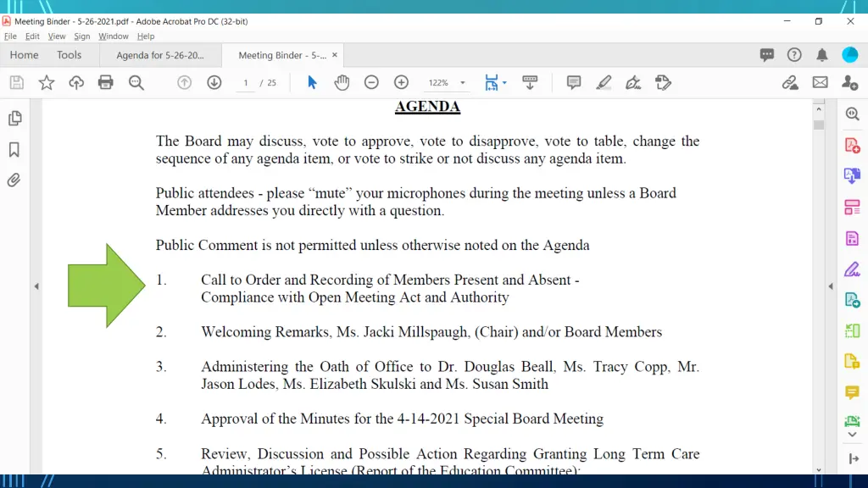Viewport: 868px width, 488px height.
Task: Open the scrolling mode keyboard icon
Action: point(530,82)
